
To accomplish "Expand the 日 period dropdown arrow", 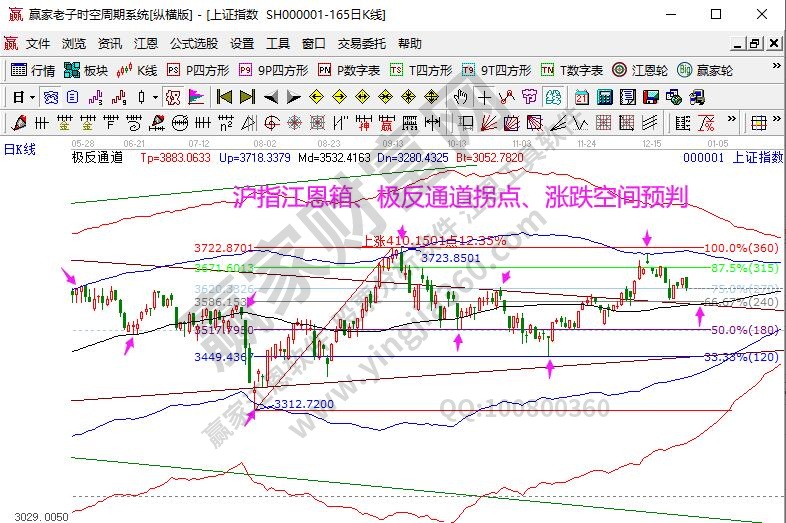I will click(32, 97).
